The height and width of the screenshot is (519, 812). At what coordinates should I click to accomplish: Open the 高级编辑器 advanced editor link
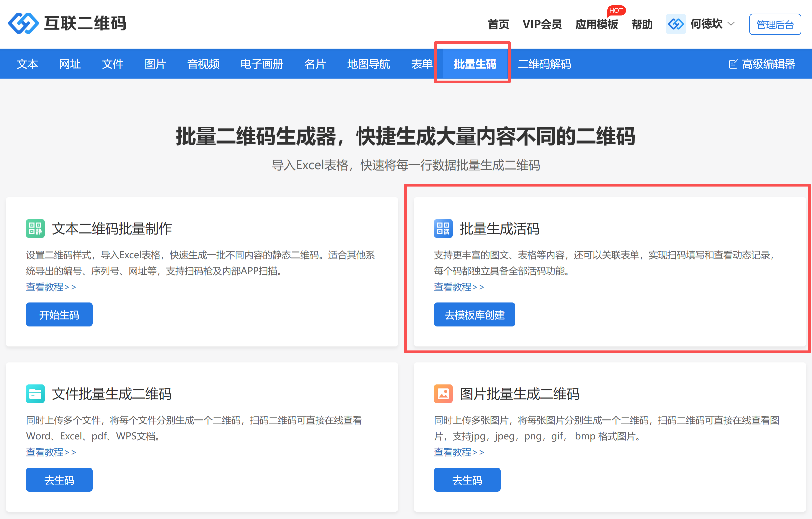(x=768, y=64)
